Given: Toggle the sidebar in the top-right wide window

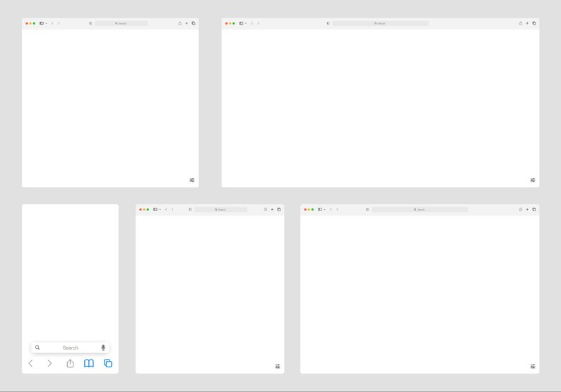Looking at the screenshot, I should (241, 23).
